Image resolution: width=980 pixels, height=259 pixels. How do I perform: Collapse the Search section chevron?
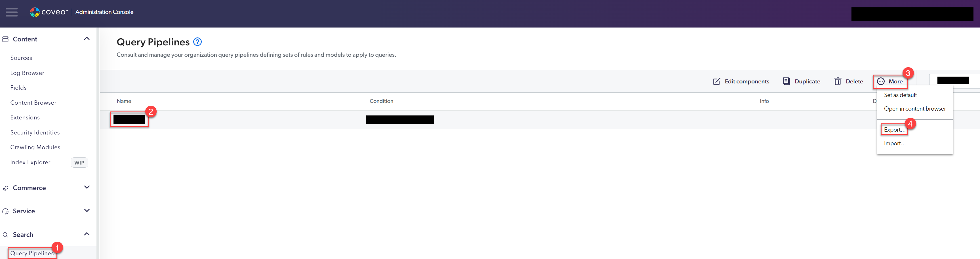pyautogui.click(x=87, y=234)
